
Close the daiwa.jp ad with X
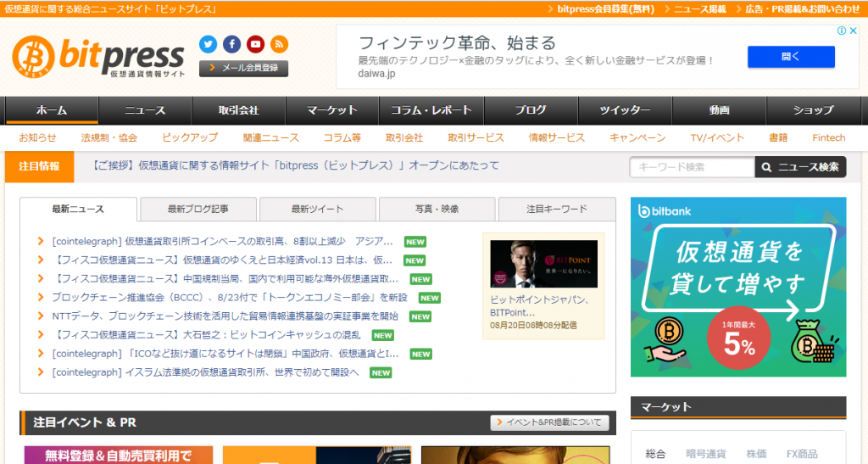854,31
